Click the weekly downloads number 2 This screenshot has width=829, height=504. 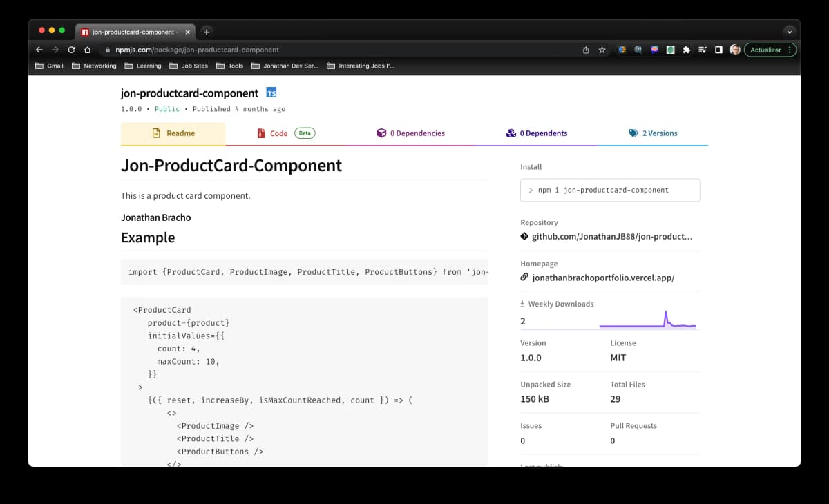(523, 321)
